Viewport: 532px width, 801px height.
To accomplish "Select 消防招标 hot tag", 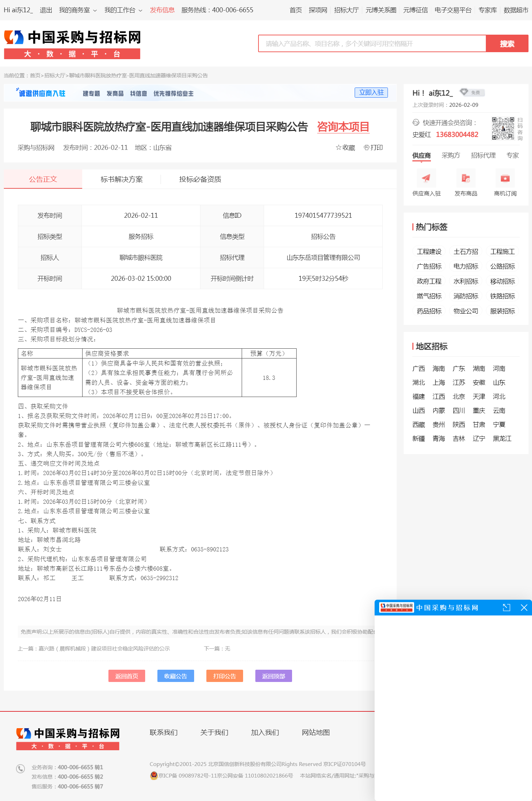I will [466, 296].
